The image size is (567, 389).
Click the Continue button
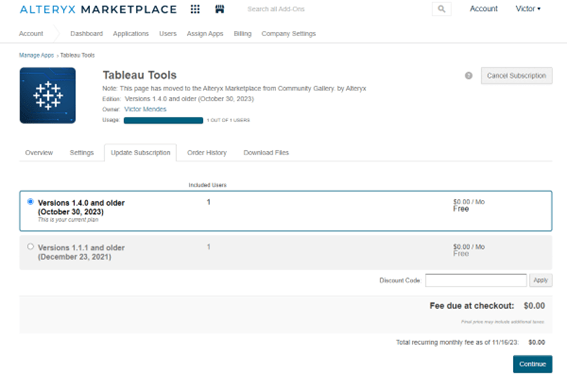[x=532, y=364]
